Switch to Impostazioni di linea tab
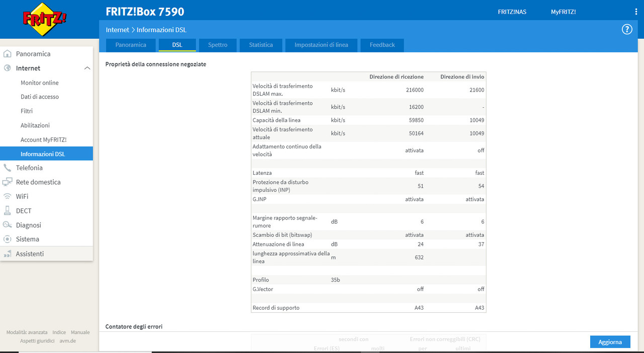 [x=321, y=45]
